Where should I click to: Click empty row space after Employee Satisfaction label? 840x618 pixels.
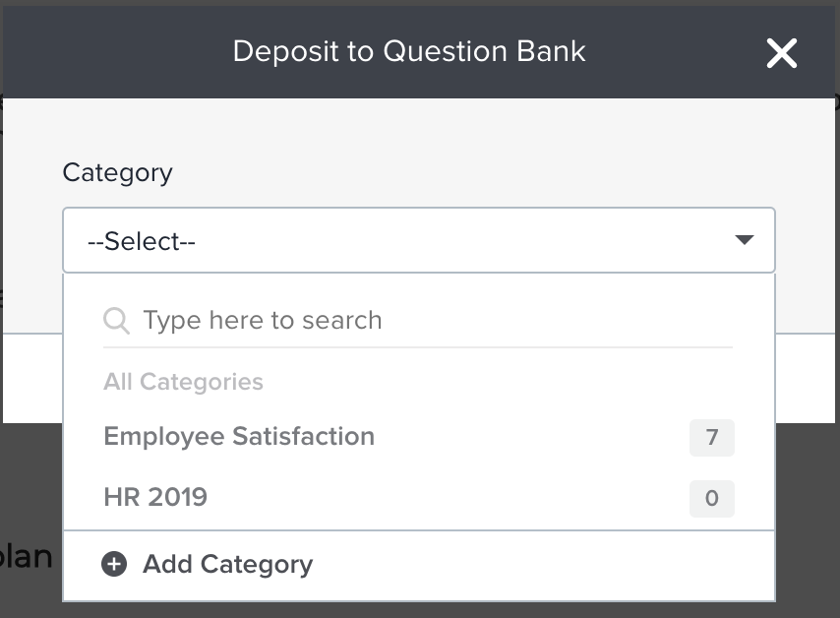tap(531, 437)
